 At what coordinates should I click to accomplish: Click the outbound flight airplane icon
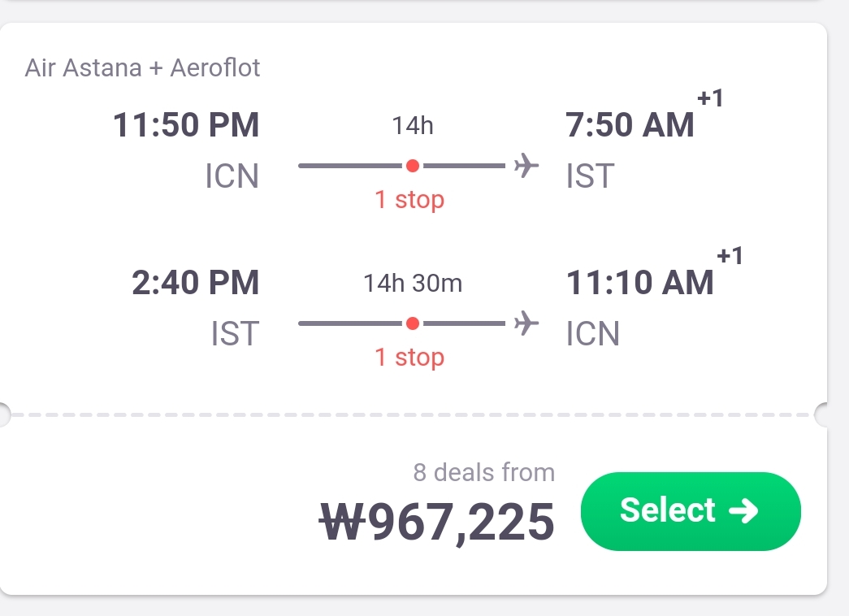(x=526, y=167)
